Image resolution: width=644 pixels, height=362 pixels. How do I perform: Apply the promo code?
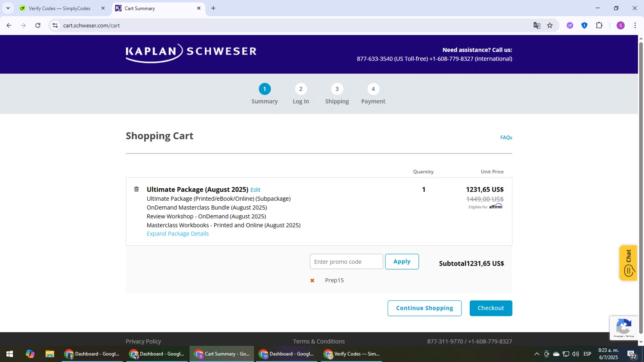pyautogui.click(x=402, y=262)
